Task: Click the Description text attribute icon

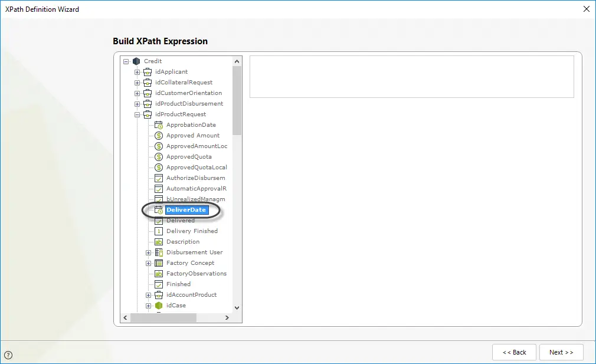Action: (x=159, y=242)
